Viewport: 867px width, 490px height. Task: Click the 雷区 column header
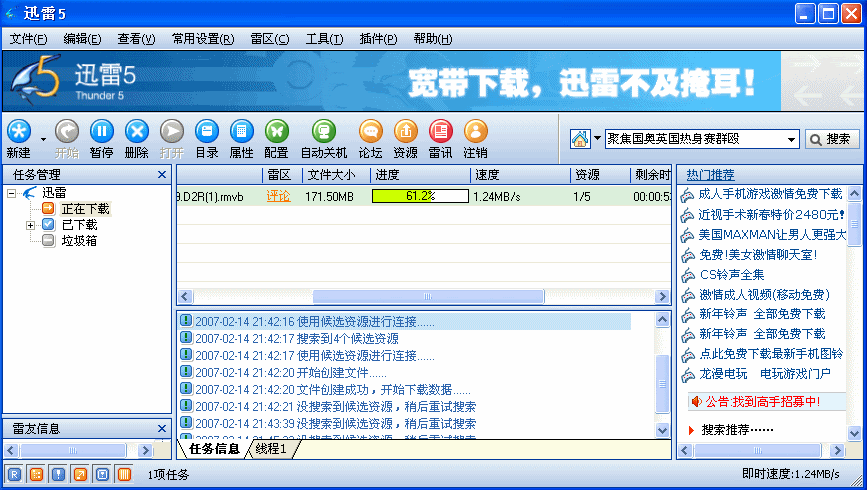[x=283, y=175]
